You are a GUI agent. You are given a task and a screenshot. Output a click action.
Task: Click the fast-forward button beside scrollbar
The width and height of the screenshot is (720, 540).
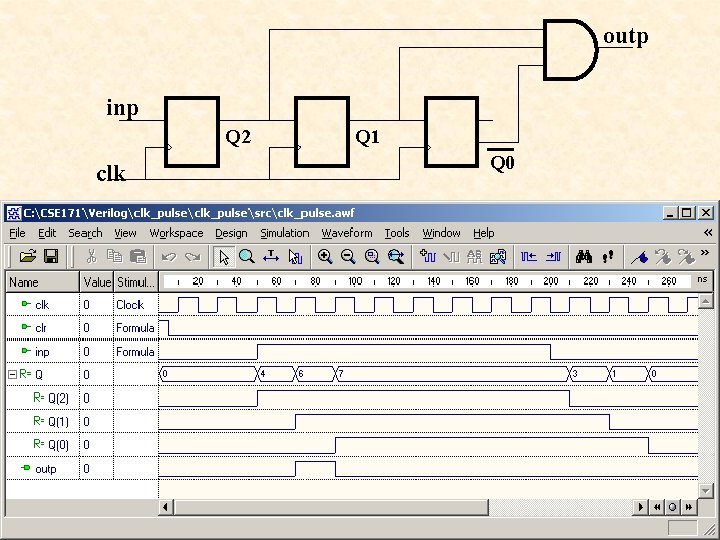click(689, 507)
